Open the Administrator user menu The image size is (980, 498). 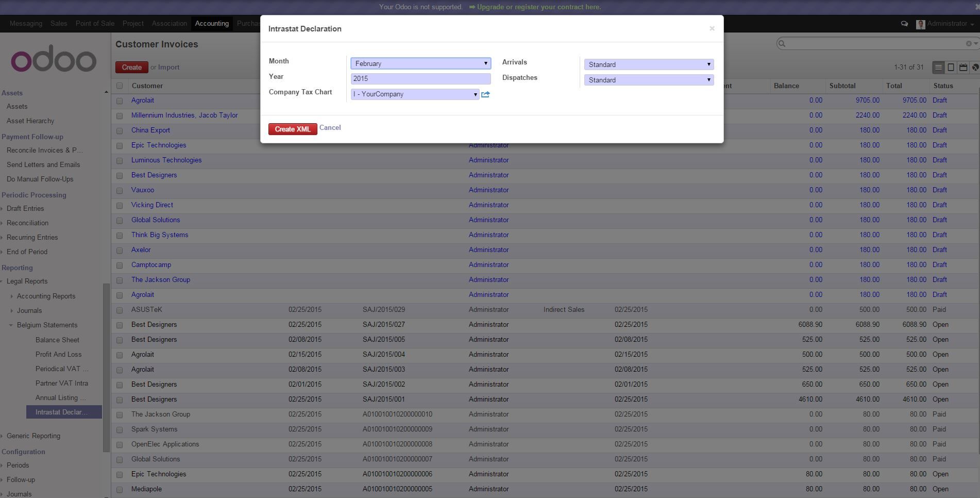click(950, 24)
